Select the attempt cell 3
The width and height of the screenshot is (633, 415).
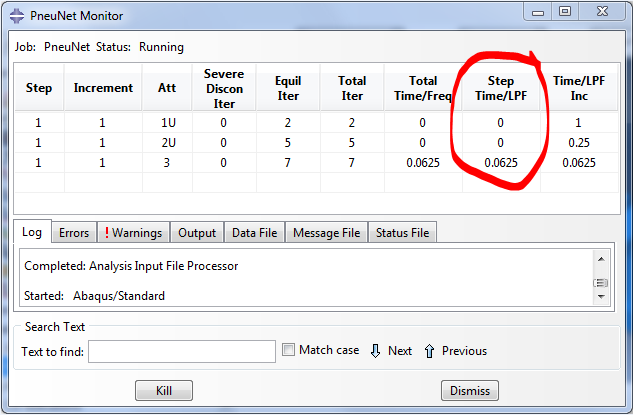167,163
